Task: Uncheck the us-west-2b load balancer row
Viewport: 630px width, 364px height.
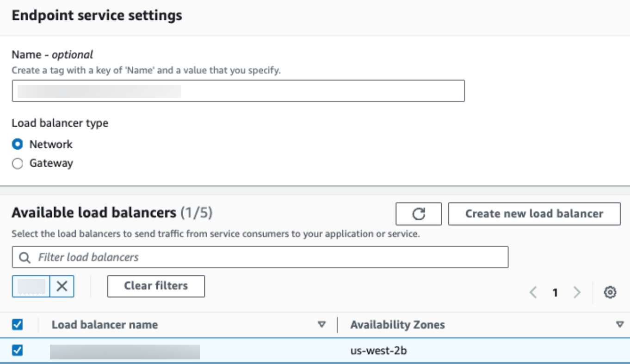Action: pyautogui.click(x=18, y=351)
